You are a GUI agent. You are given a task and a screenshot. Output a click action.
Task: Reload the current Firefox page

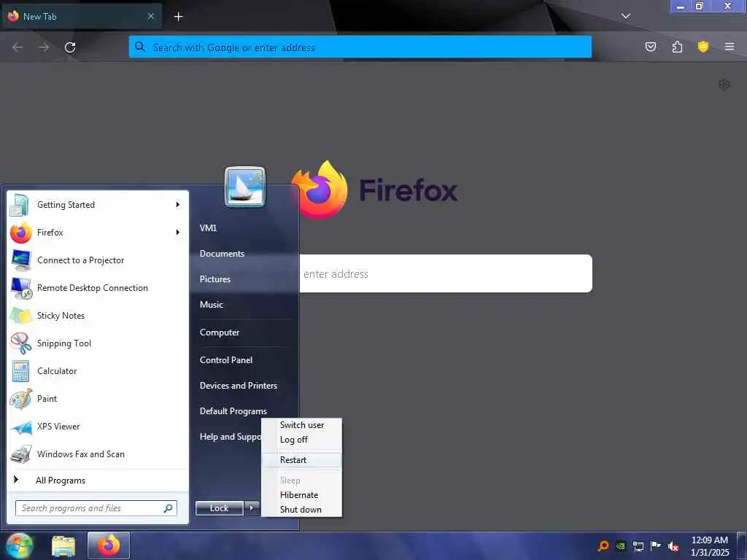coord(70,47)
